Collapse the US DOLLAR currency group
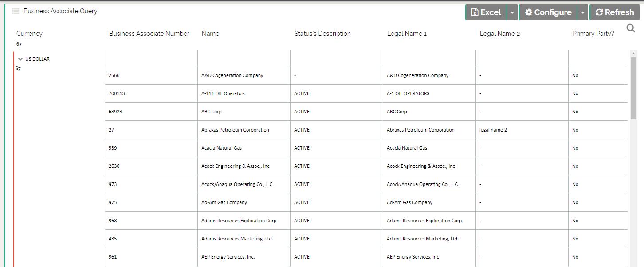The height and width of the screenshot is (267, 644). (x=20, y=59)
